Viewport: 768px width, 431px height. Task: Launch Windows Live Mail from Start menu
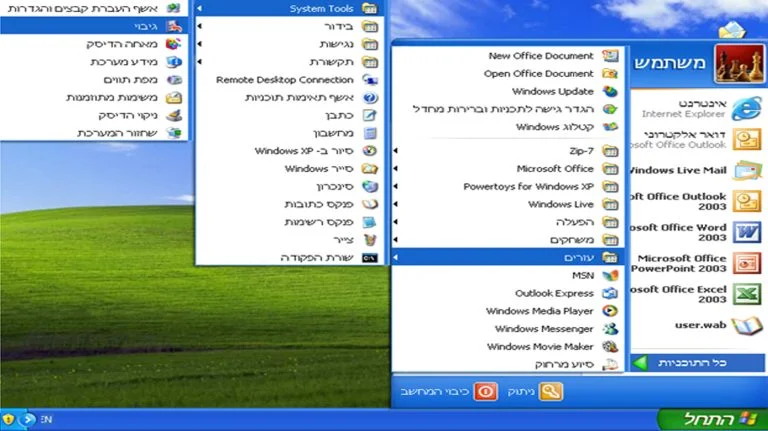tap(697, 170)
